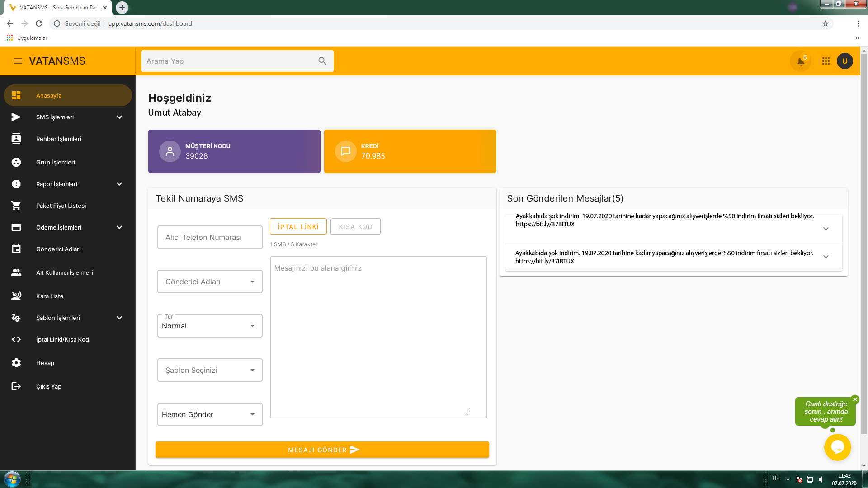Image resolution: width=868 pixels, height=488 pixels.
Task: Click the Uygulamalar bookmarks link
Action: click(x=27, y=38)
